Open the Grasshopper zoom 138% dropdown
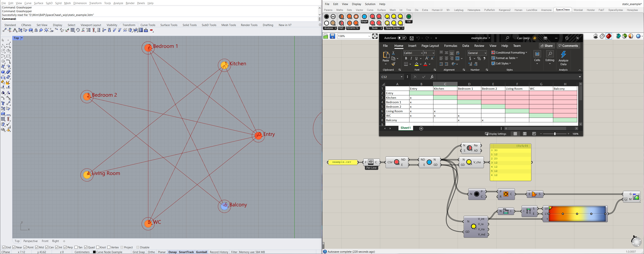The image size is (644, 254). pos(369,36)
